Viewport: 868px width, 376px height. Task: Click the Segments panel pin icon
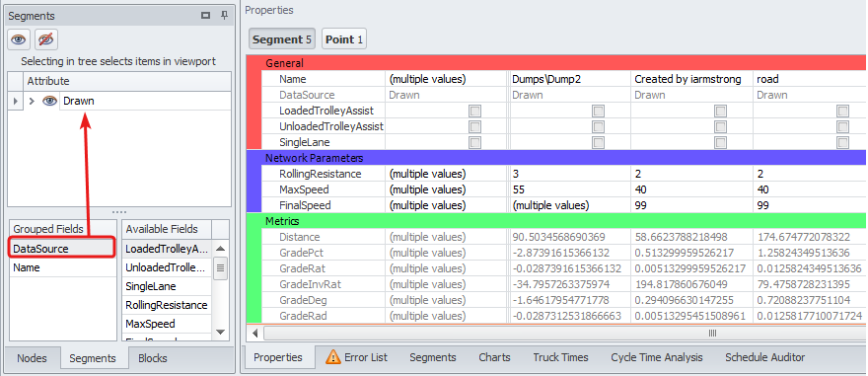(224, 16)
